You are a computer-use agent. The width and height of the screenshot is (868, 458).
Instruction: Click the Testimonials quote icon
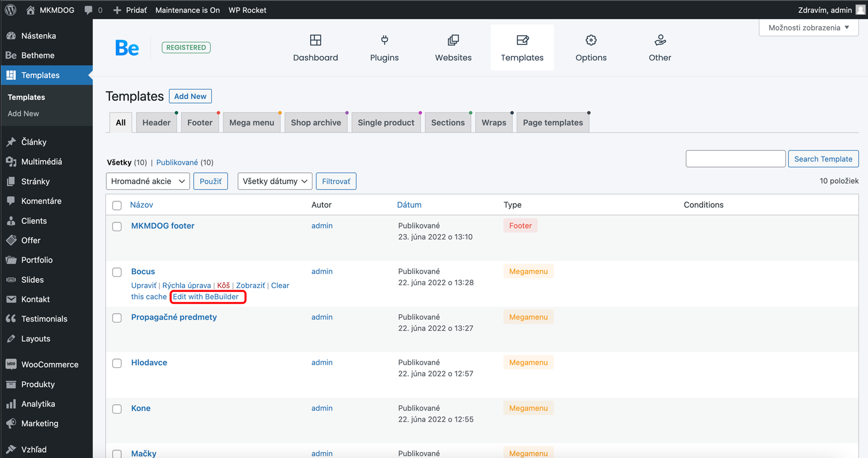pos(11,319)
